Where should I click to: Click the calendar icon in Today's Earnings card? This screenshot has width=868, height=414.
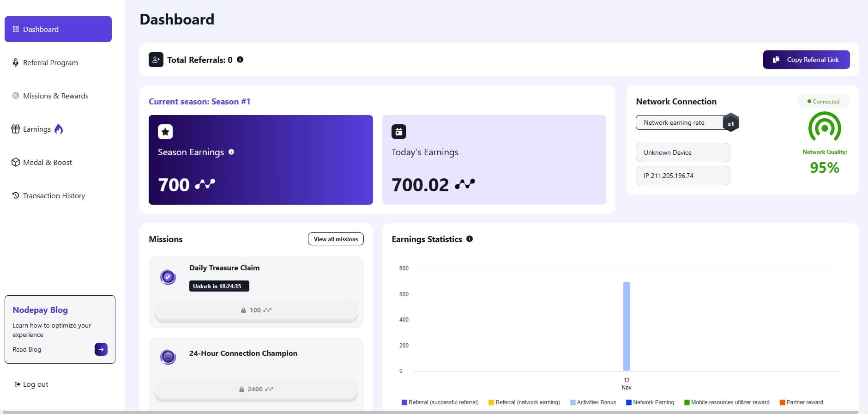point(399,132)
